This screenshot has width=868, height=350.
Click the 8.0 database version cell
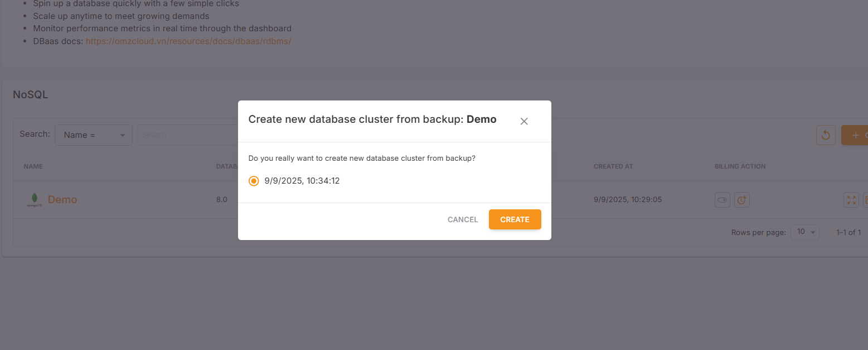click(222, 200)
